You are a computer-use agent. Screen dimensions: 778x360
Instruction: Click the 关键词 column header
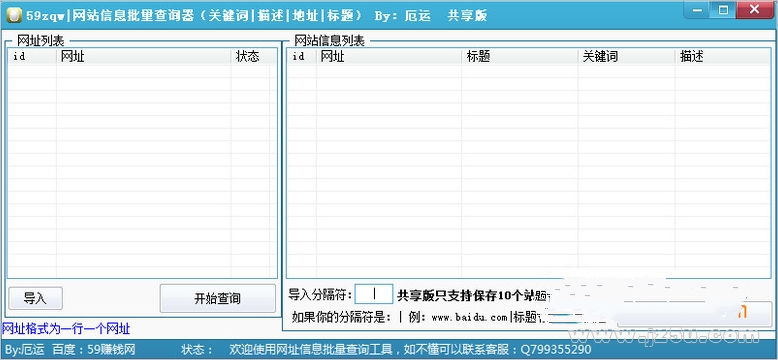tap(626, 57)
